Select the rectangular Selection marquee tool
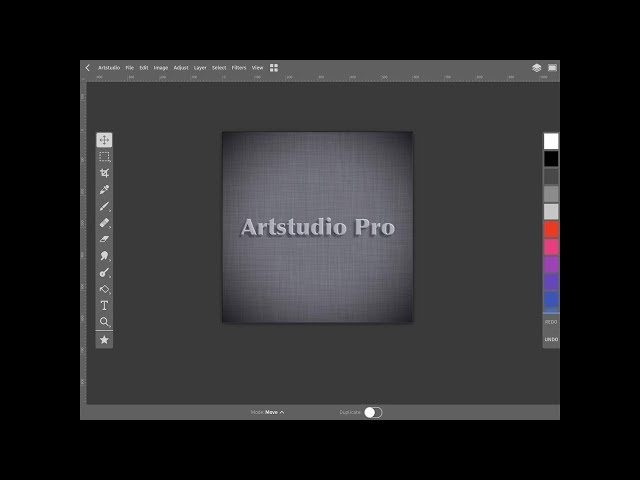640x480 pixels. pyautogui.click(x=104, y=157)
